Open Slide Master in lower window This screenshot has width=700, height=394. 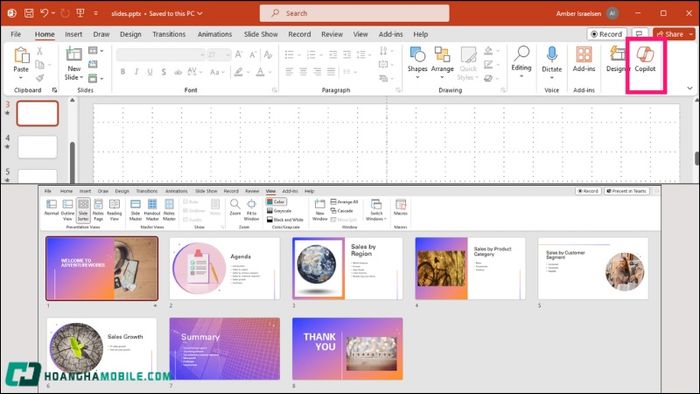135,209
